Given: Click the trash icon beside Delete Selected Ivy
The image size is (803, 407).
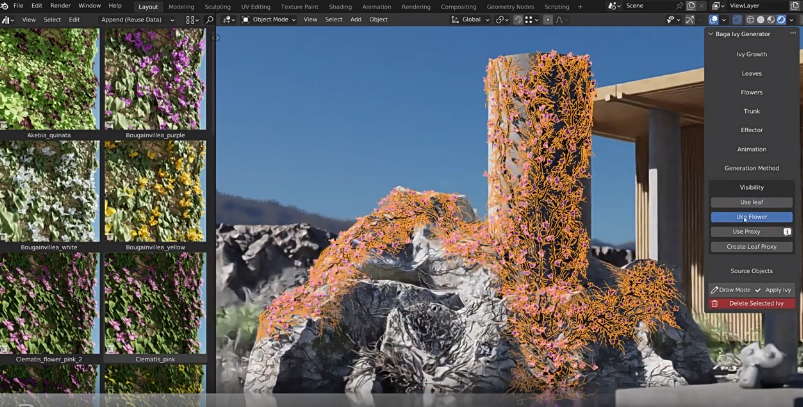Looking at the screenshot, I should tap(715, 304).
